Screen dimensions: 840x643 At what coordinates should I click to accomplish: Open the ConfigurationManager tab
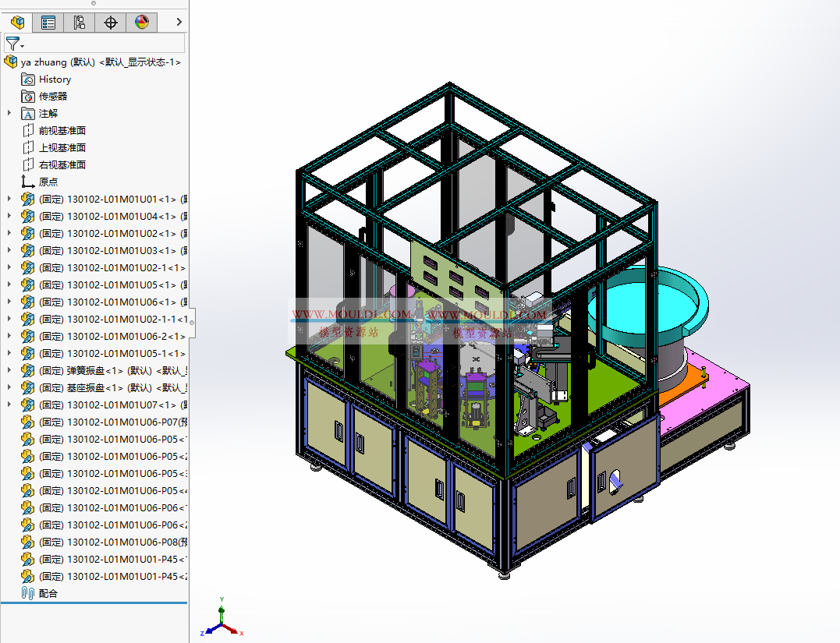[x=80, y=23]
